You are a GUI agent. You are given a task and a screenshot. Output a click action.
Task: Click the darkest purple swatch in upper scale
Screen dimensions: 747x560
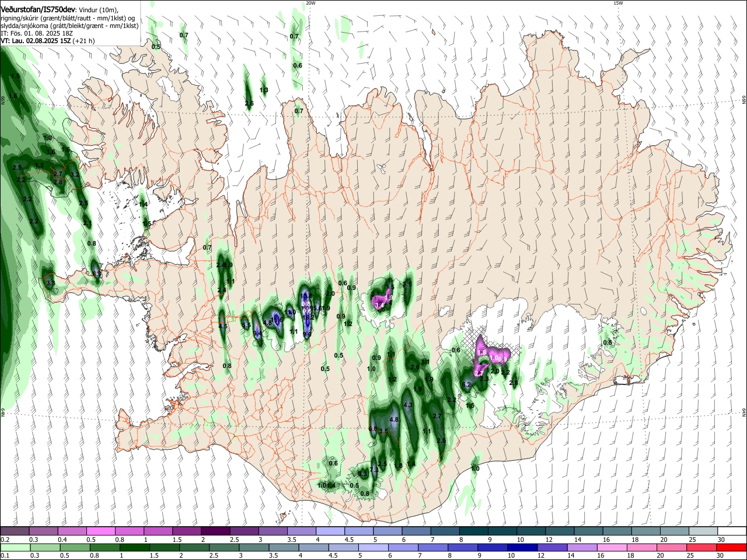point(215,531)
